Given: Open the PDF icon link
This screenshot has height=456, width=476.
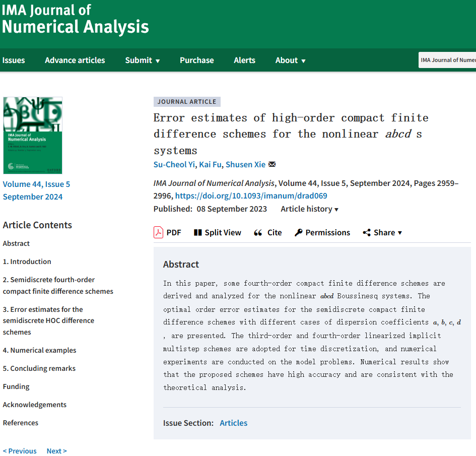Looking at the screenshot, I should coord(158,232).
